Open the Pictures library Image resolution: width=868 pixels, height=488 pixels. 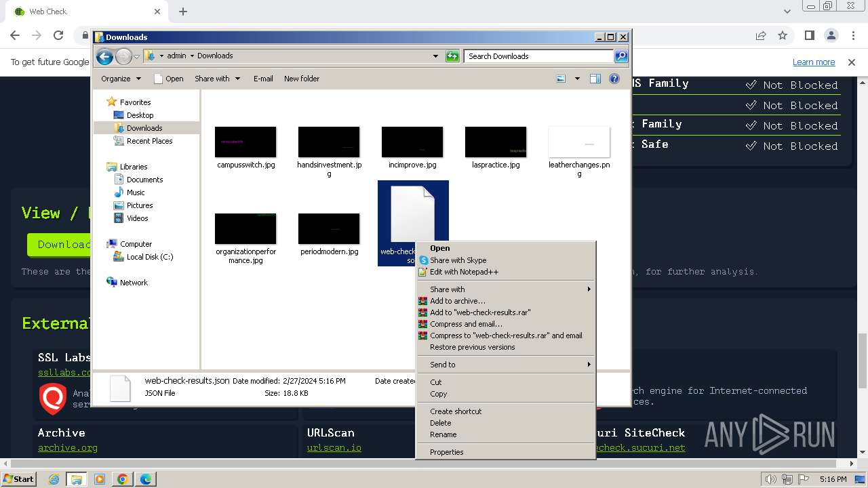[140, 205]
